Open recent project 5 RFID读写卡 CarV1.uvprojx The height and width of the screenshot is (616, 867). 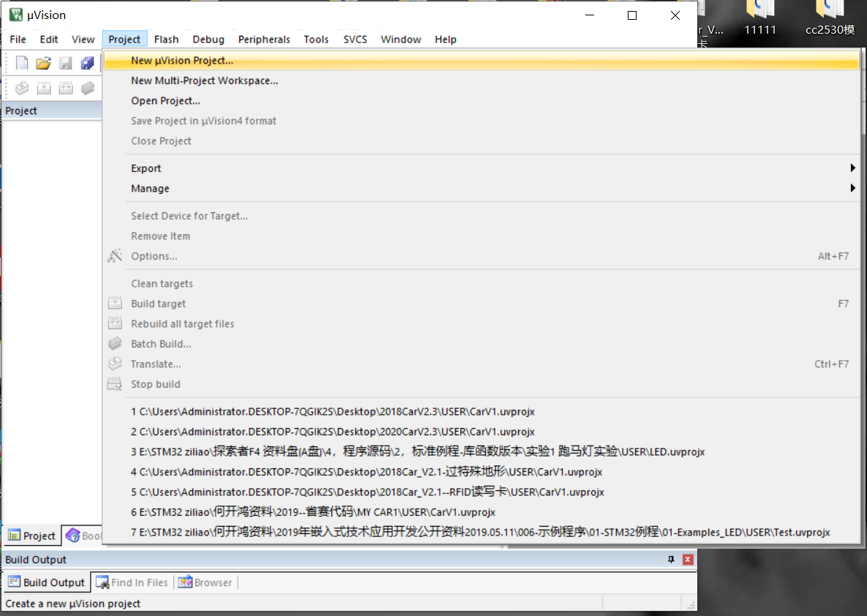(481, 492)
